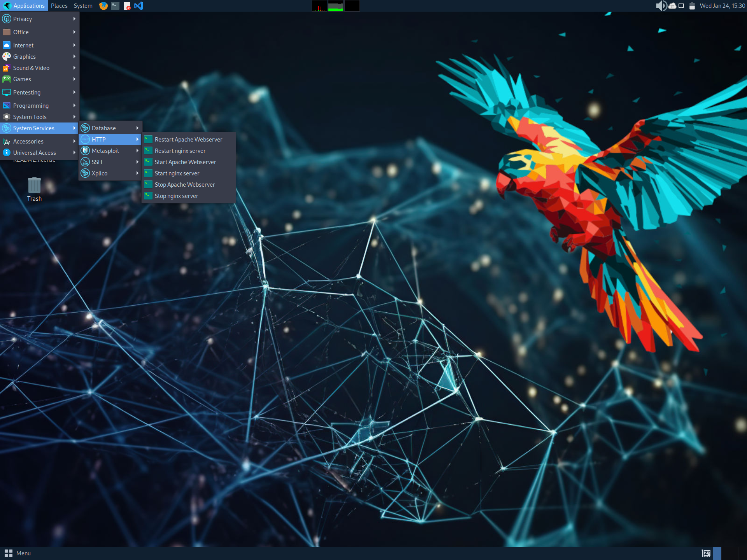This screenshot has width=747, height=560.
Task: Choose Start nginx server
Action: point(189,173)
